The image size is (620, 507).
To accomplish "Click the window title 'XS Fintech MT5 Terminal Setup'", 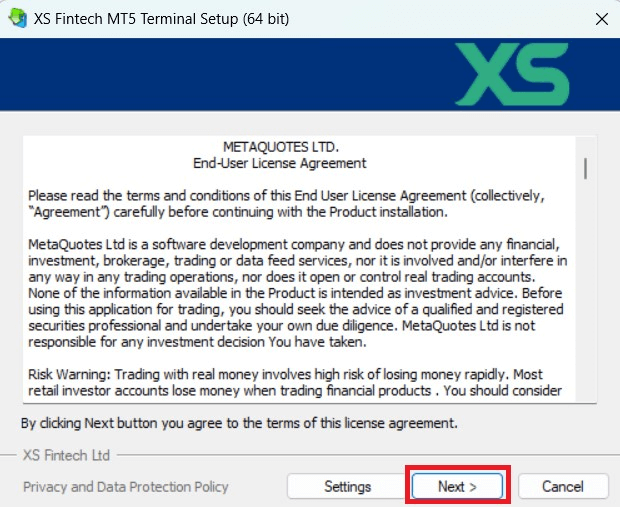I will click(161, 19).
